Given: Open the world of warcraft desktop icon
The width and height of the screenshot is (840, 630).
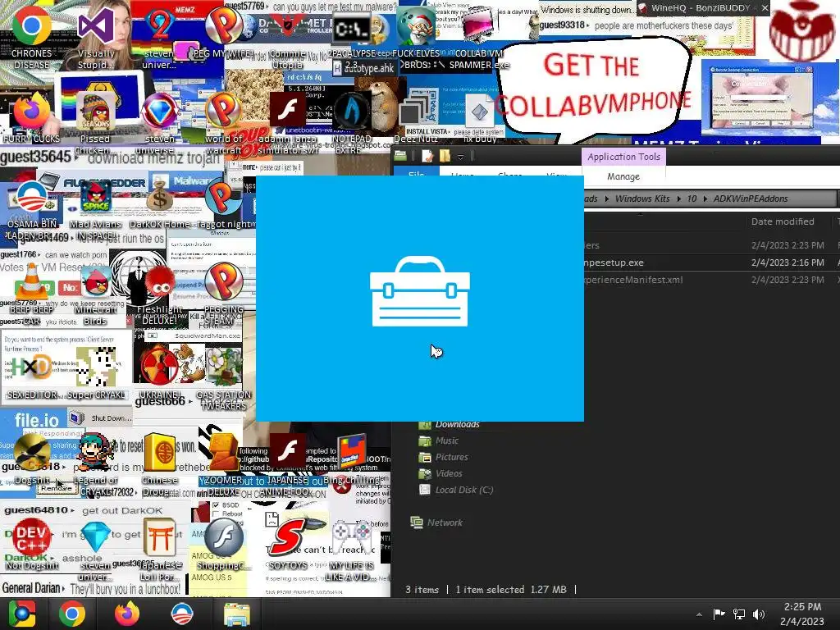Looking at the screenshot, I should [x=223, y=122].
